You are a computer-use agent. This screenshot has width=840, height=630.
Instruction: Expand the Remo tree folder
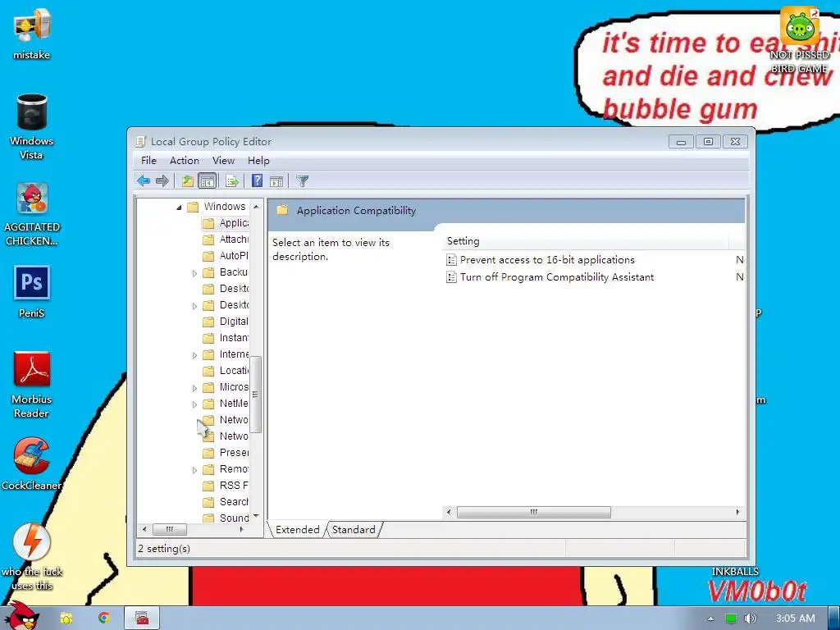(x=195, y=470)
